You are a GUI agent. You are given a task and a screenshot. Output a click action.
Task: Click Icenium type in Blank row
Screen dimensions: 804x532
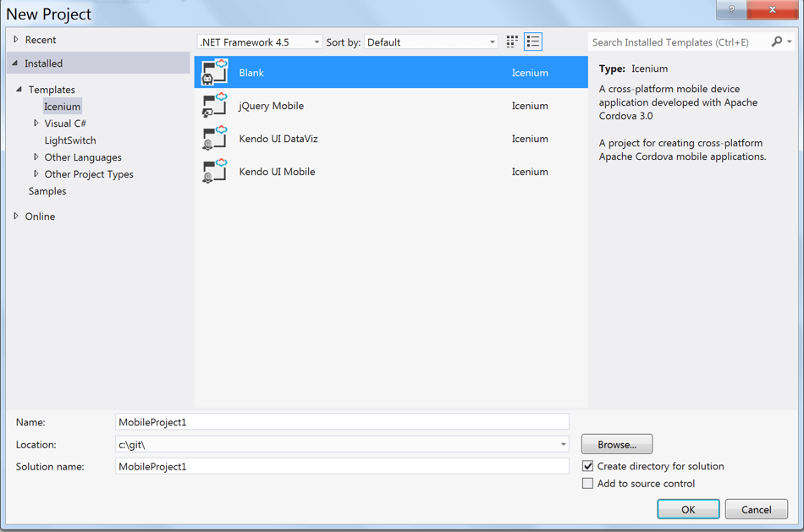click(x=530, y=73)
